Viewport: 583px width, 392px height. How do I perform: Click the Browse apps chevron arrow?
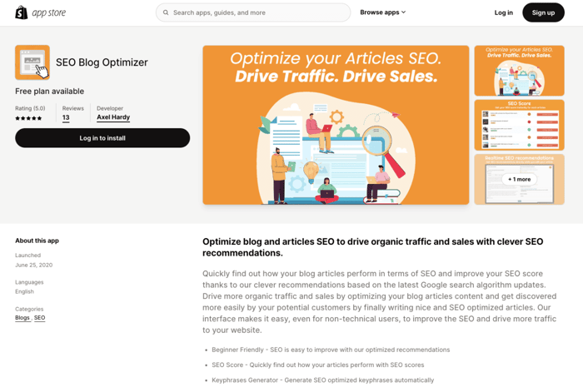click(403, 12)
